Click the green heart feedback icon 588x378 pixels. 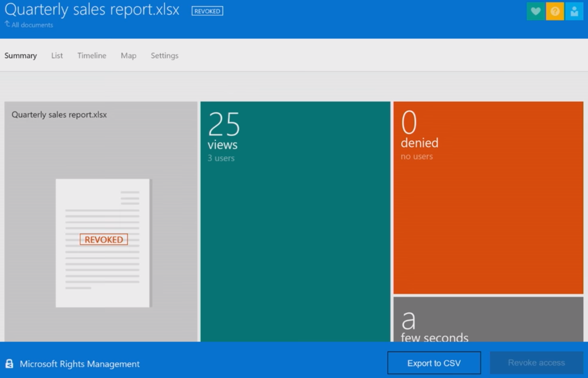click(536, 12)
